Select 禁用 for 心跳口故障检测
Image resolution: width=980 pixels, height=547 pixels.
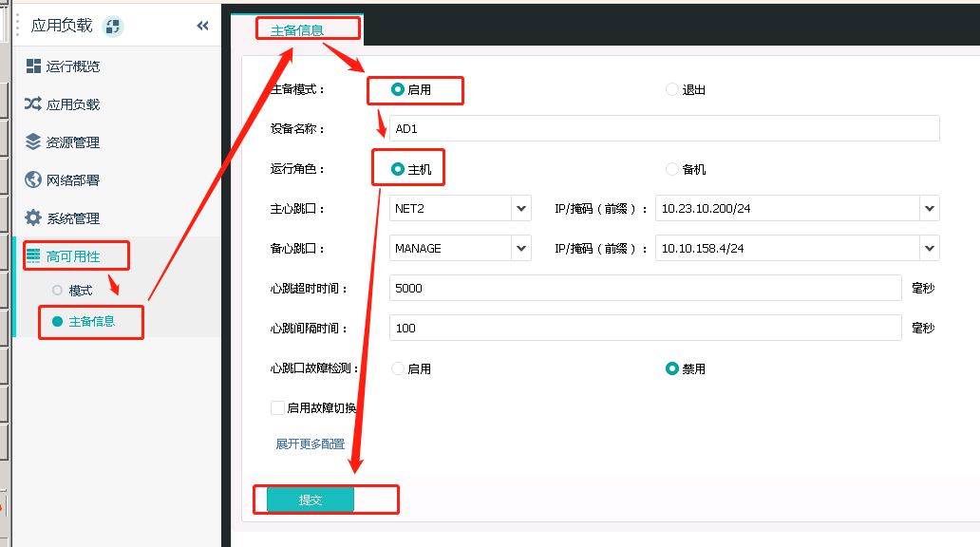(x=672, y=368)
